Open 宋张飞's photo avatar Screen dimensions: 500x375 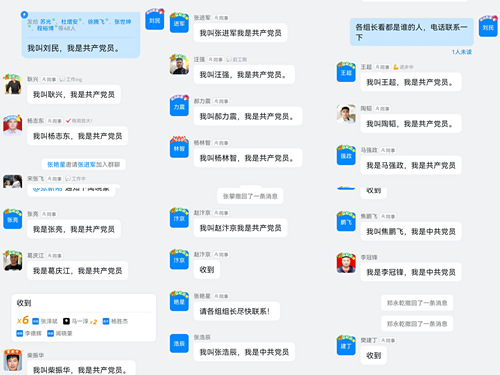click(13, 182)
